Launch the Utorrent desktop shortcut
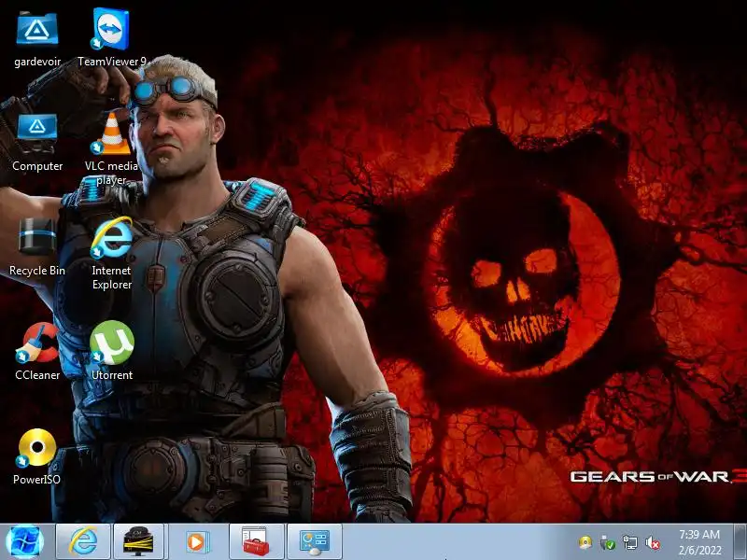The image size is (747, 560). [111, 343]
